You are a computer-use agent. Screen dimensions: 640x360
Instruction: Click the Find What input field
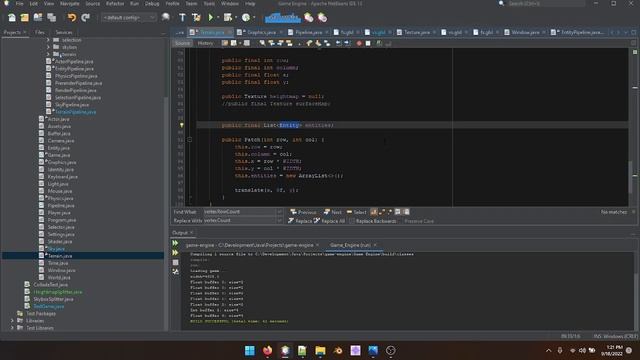pyautogui.click(x=240, y=212)
